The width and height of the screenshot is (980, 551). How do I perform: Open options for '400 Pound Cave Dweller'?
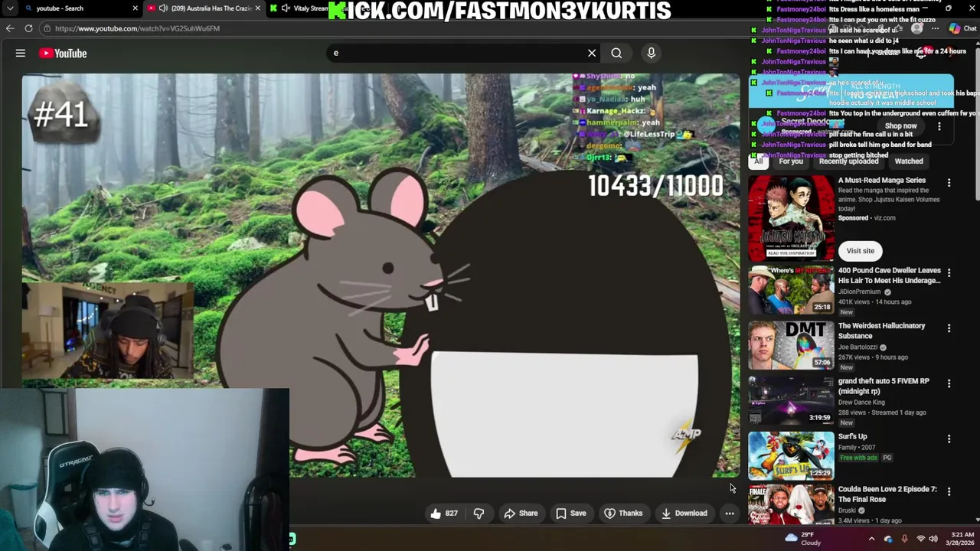[x=949, y=273]
